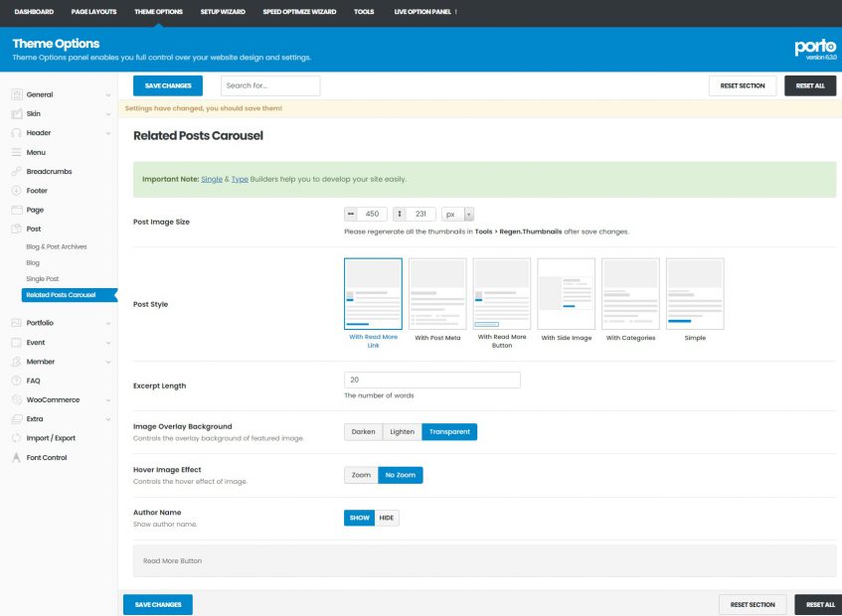This screenshot has height=616, width=842.
Task: Enable Zoom hover image effect
Action: point(361,475)
